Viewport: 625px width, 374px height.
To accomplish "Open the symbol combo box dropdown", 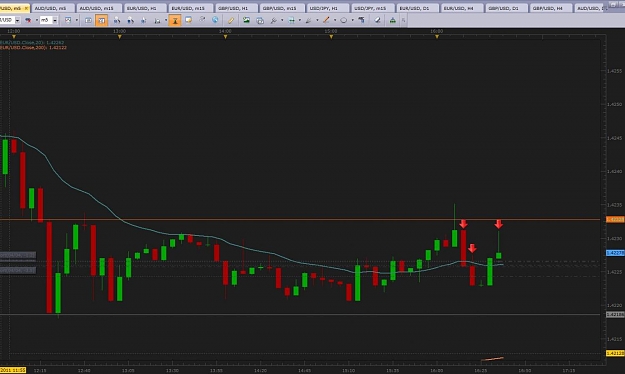I will coord(18,20).
